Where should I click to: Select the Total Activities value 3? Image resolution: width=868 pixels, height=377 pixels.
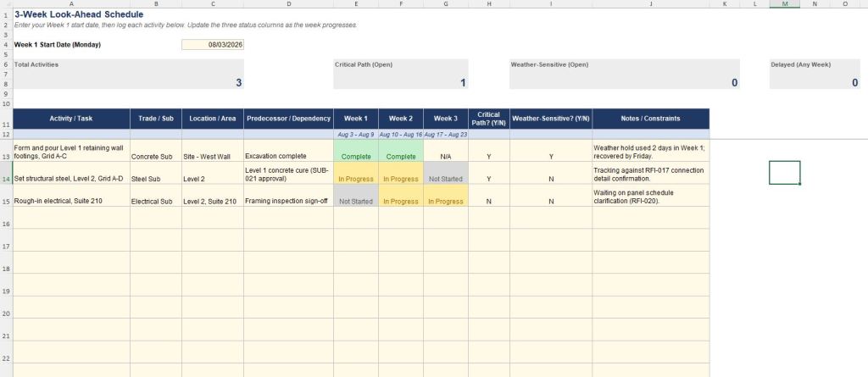point(238,83)
